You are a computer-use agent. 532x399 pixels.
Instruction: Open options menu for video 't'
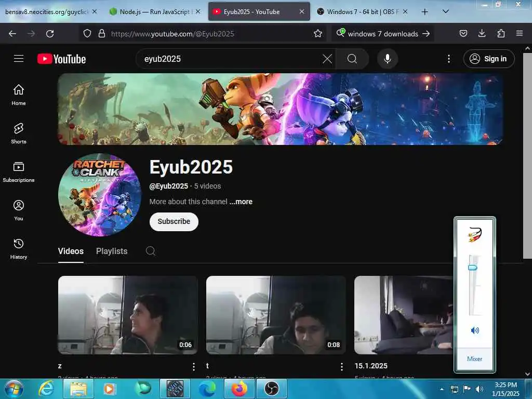pyautogui.click(x=341, y=366)
